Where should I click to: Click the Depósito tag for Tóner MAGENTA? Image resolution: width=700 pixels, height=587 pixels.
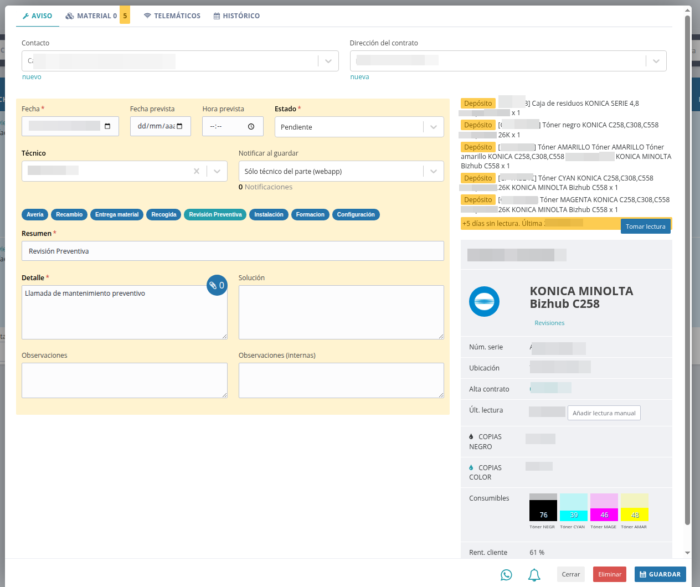coord(478,200)
